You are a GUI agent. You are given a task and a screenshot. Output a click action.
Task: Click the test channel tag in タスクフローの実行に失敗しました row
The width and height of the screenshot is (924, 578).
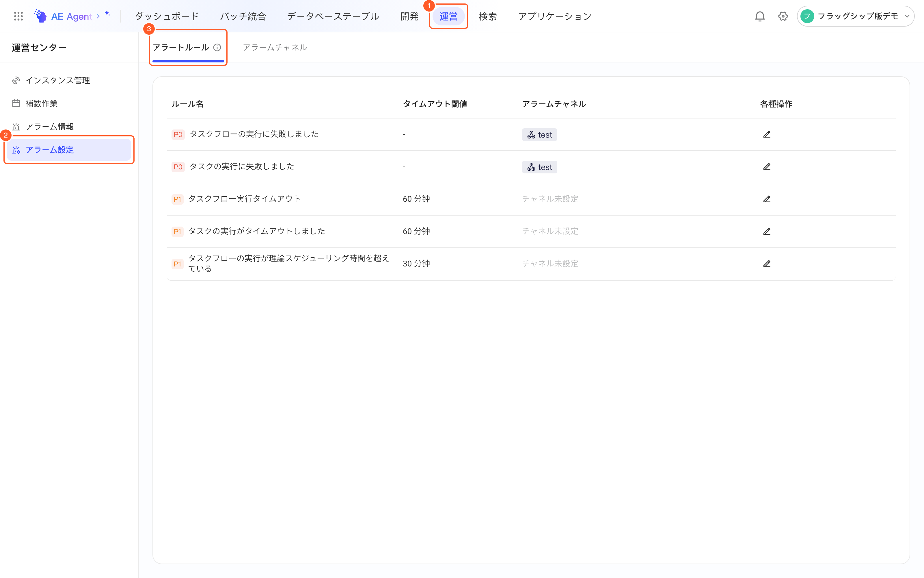click(x=539, y=135)
